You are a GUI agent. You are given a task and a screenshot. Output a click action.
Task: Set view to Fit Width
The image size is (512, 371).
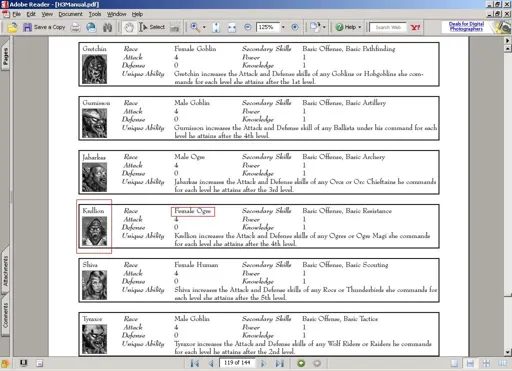(x=232, y=27)
